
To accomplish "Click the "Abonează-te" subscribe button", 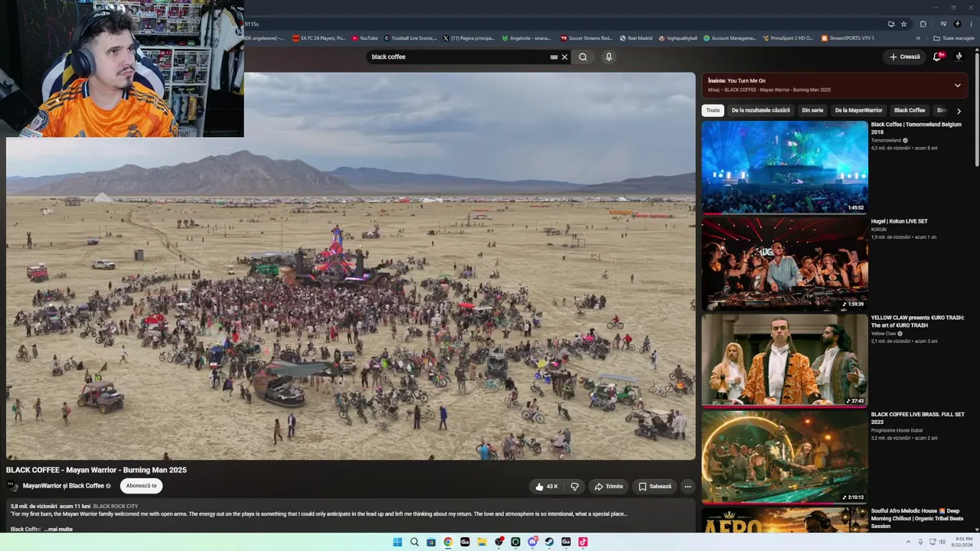I will (141, 486).
